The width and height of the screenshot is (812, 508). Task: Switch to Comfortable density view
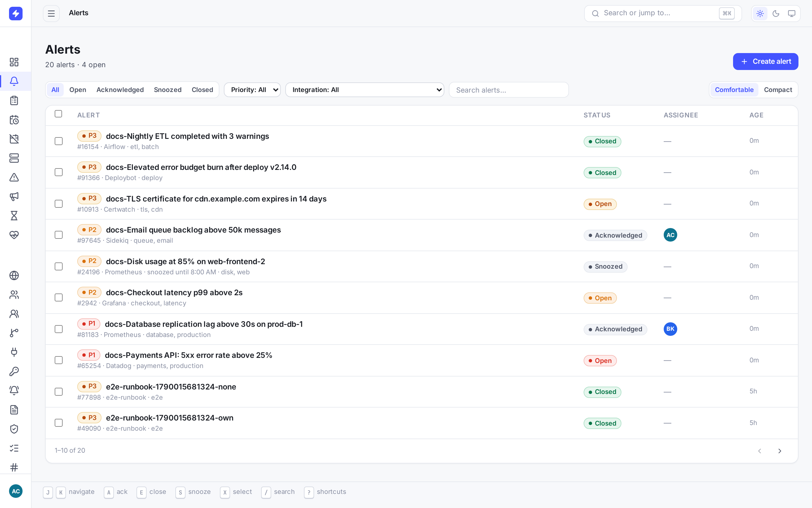pos(734,90)
